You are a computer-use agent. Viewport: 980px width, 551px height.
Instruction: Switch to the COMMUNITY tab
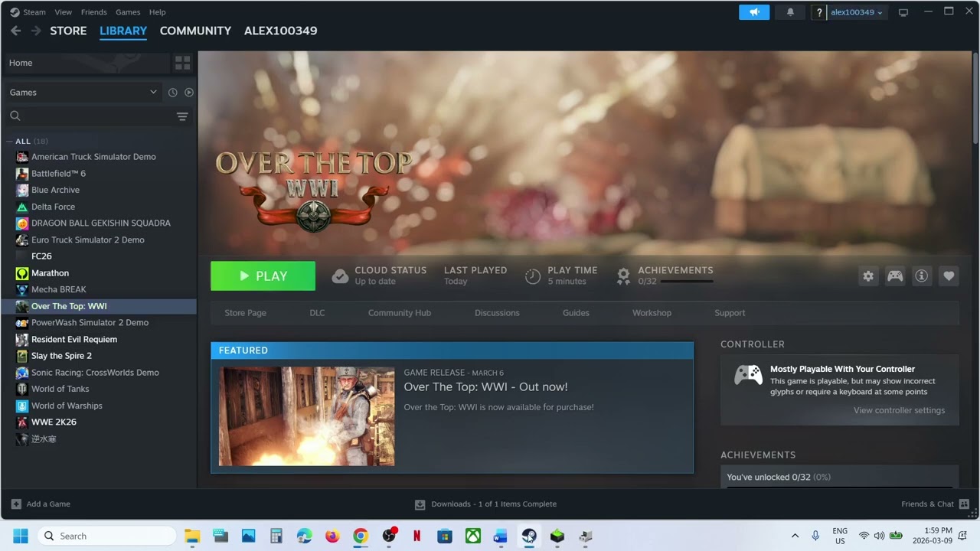pos(195,31)
